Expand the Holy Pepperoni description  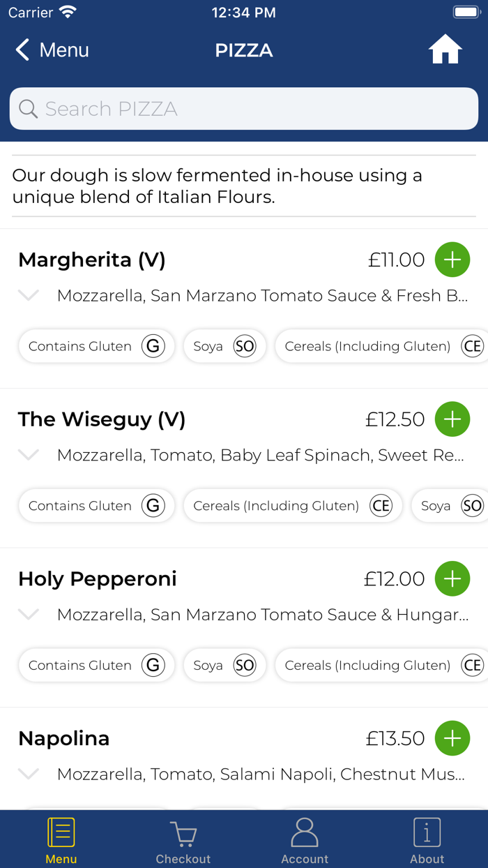pos(28,615)
